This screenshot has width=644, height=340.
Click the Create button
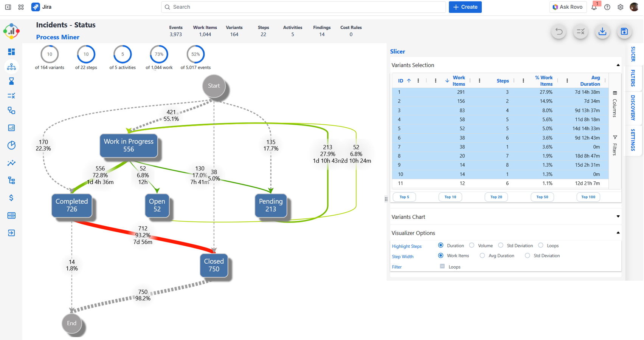pyautogui.click(x=465, y=7)
